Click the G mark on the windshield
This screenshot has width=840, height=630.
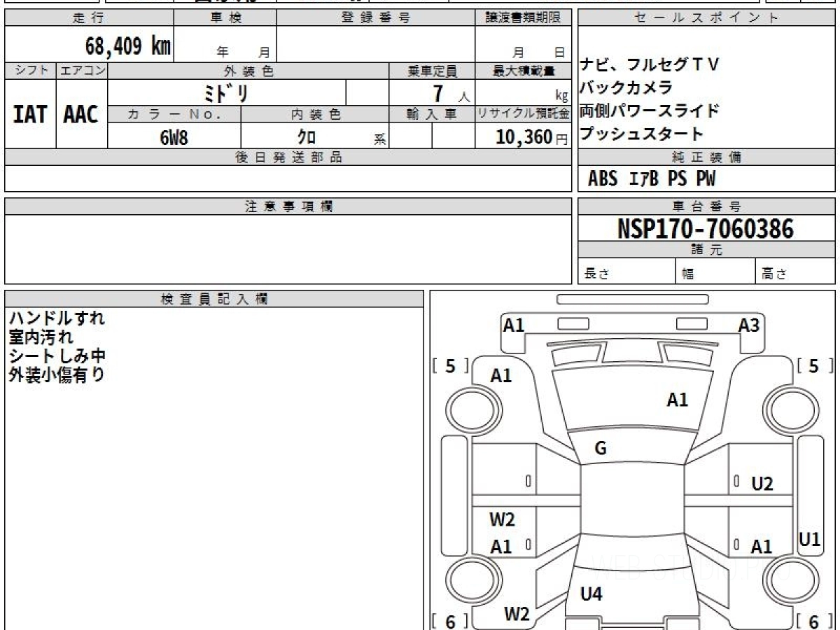pyautogui.click(x=601, y=449)
